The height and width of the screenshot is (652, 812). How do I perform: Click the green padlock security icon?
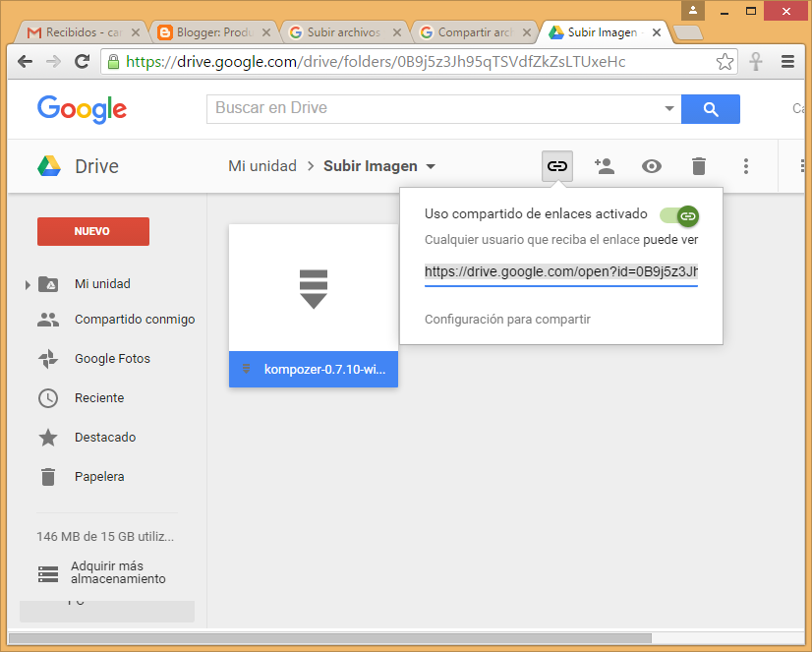(113, 62)
